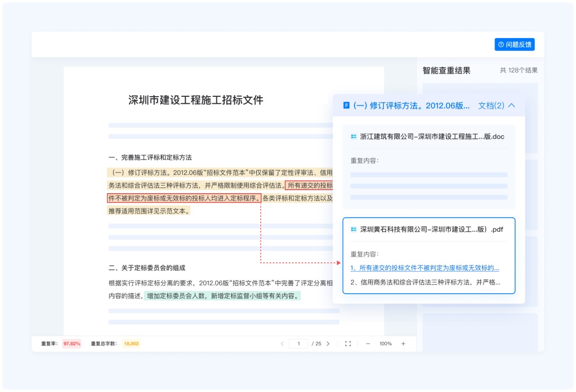
Task: Select the 深圳黄石科技有限公司 pdf file title
Action: tap(431, 230)
